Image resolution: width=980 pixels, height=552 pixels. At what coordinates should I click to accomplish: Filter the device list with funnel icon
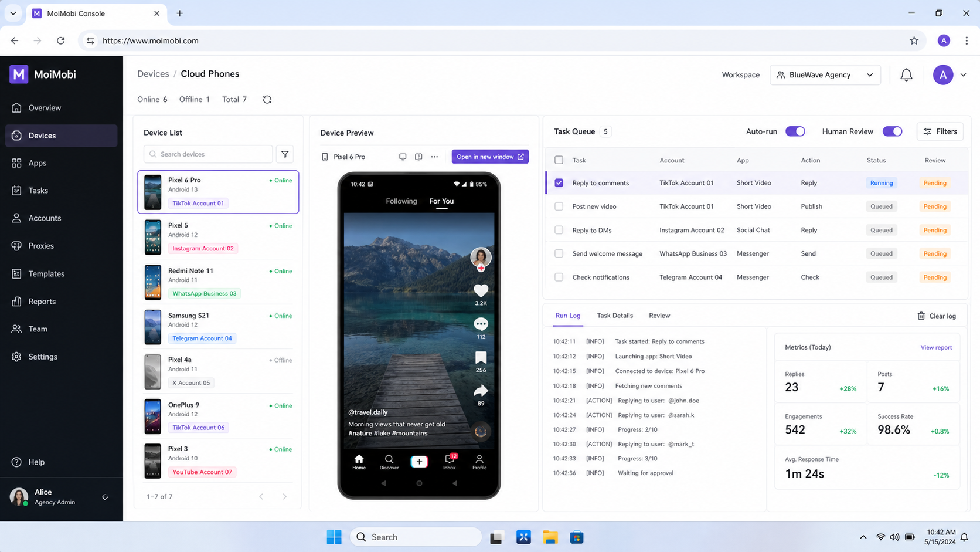point(285,154)
